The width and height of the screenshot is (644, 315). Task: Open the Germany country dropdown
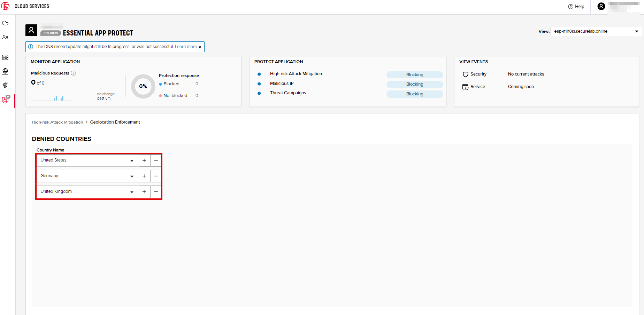pyautogui.click(x=87, y=176)
